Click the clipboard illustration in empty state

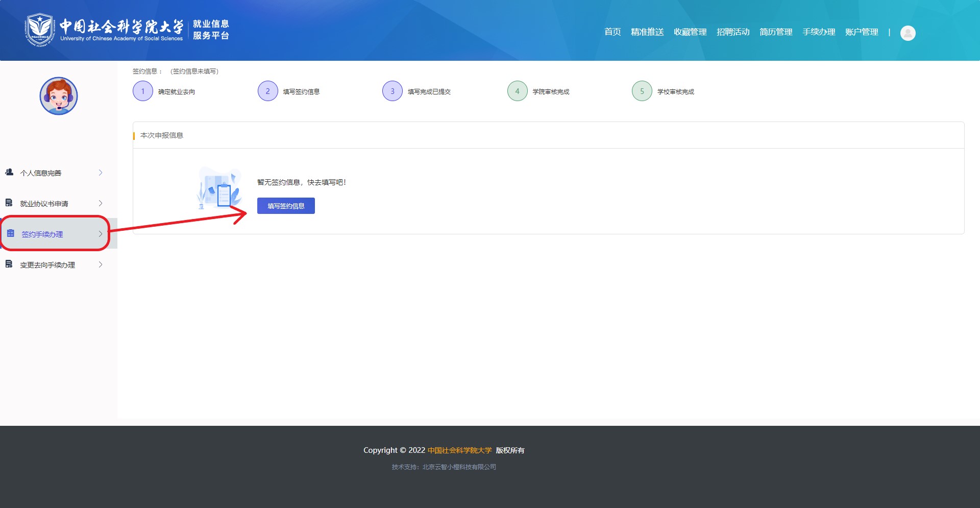(x=219, y=188)
